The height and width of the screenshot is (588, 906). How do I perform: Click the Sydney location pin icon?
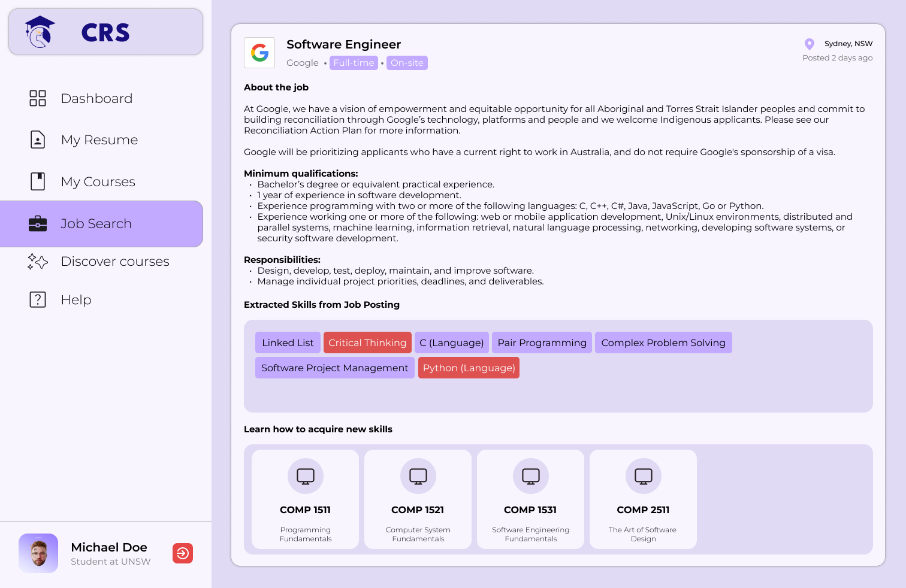(809, 44)
